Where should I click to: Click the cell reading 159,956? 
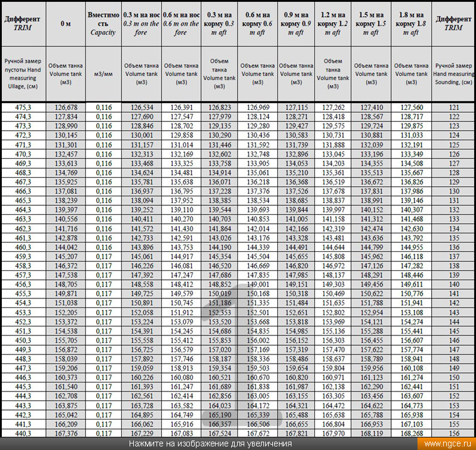pyautogui.click(x=371, y=368)
